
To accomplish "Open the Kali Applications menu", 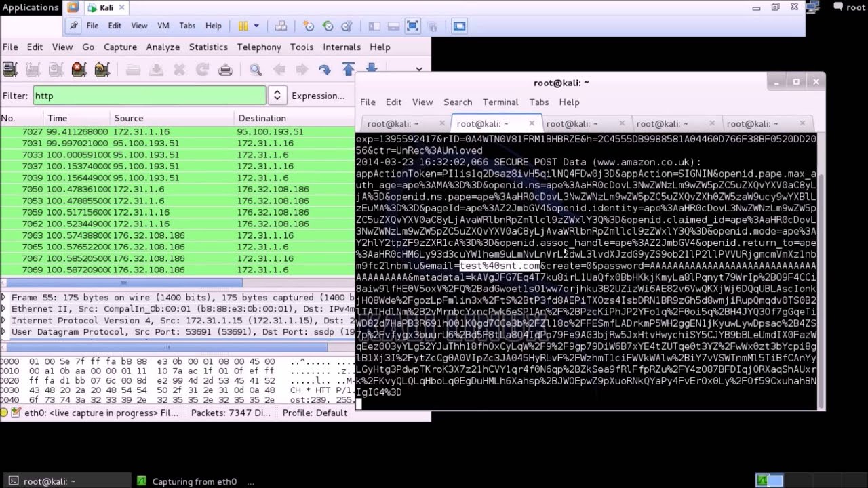I will click(31, 7).
